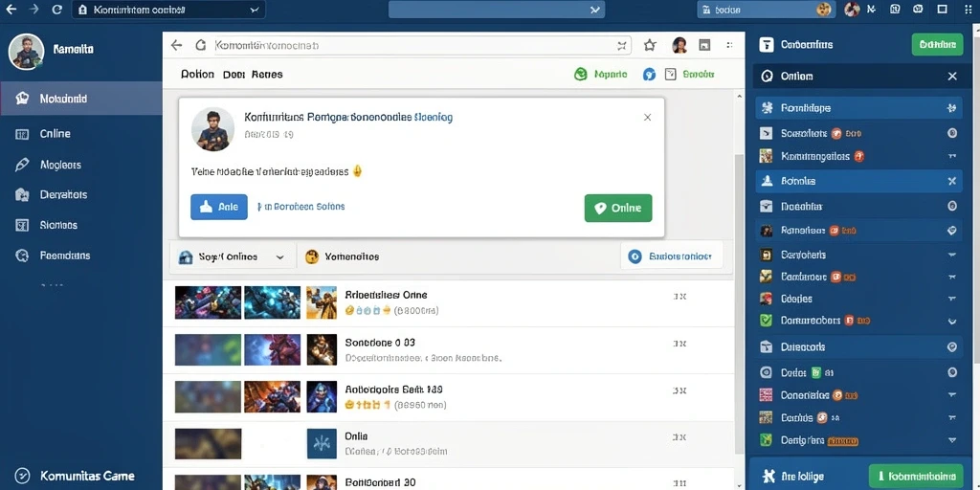Click the puzzle icon at the bottom of the right panel
The image size is (980, 490).
pos(768,477)
